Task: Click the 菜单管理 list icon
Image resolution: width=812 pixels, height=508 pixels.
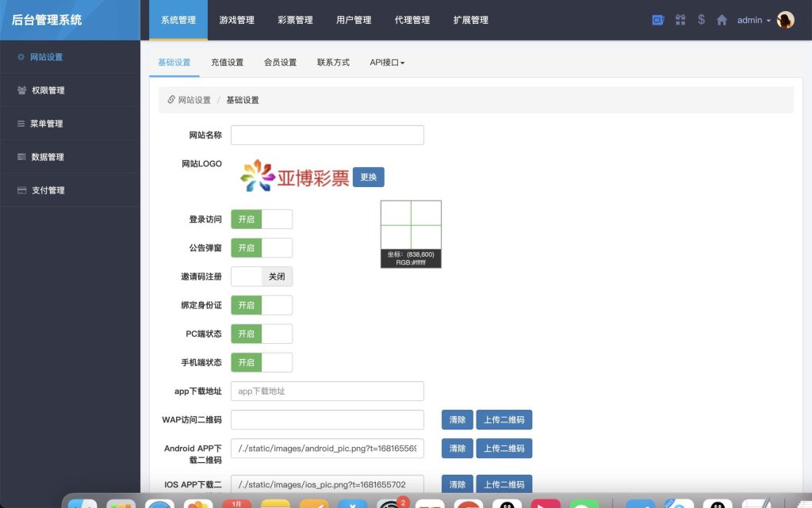Action: tap(21, 123)
